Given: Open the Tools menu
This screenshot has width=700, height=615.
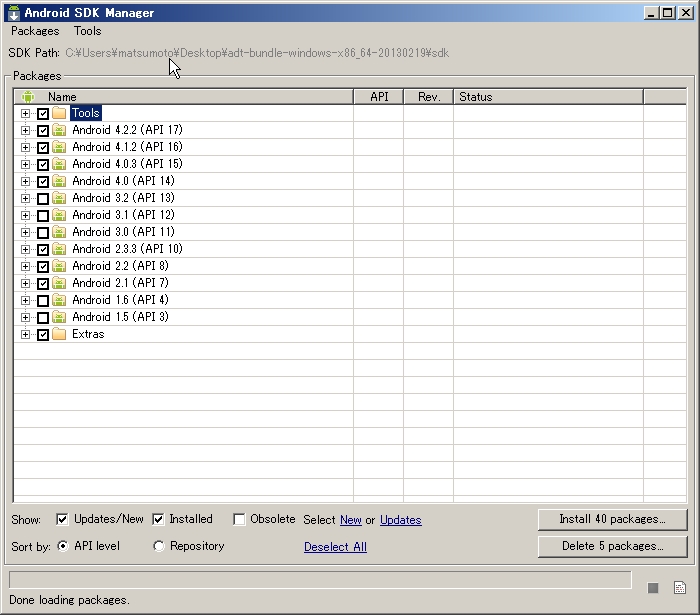Looking at the screenshot, I should (88, 31).
